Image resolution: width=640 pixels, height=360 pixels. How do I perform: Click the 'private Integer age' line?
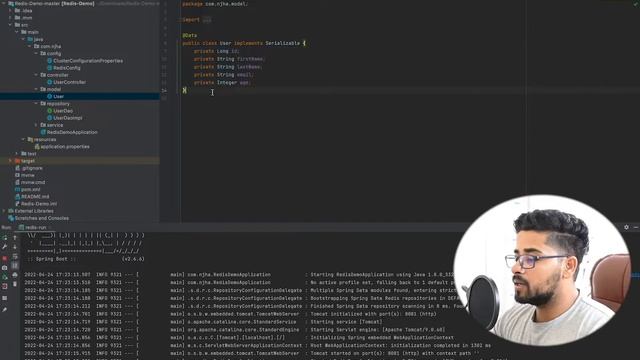coord(222,82)
